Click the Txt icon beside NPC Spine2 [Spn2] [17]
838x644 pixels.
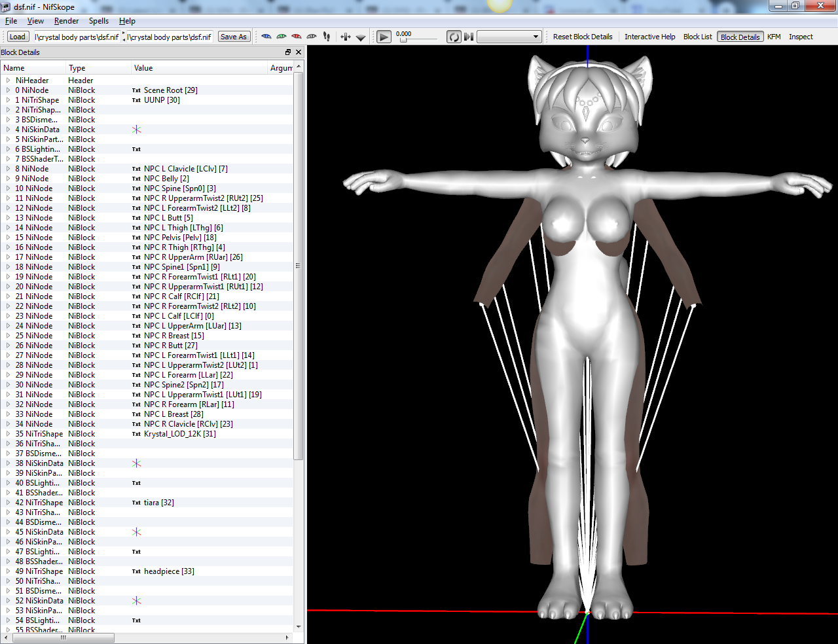point(136,385)
